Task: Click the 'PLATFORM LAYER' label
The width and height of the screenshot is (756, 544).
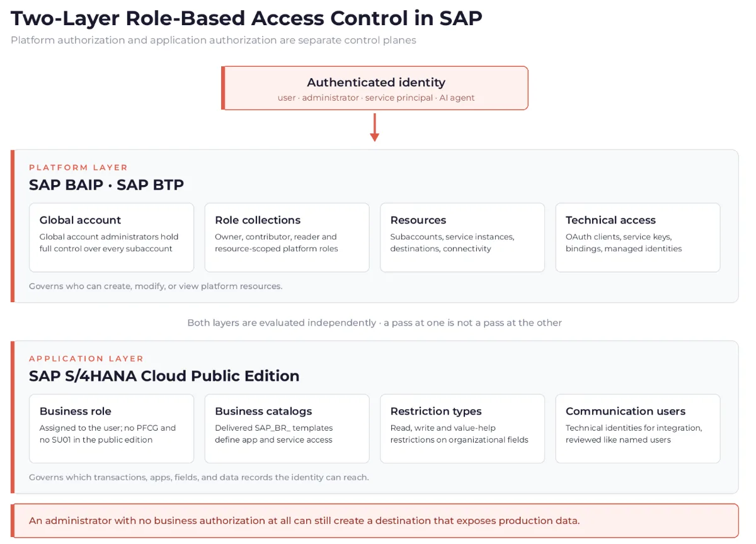Action: tap(78, 167)
